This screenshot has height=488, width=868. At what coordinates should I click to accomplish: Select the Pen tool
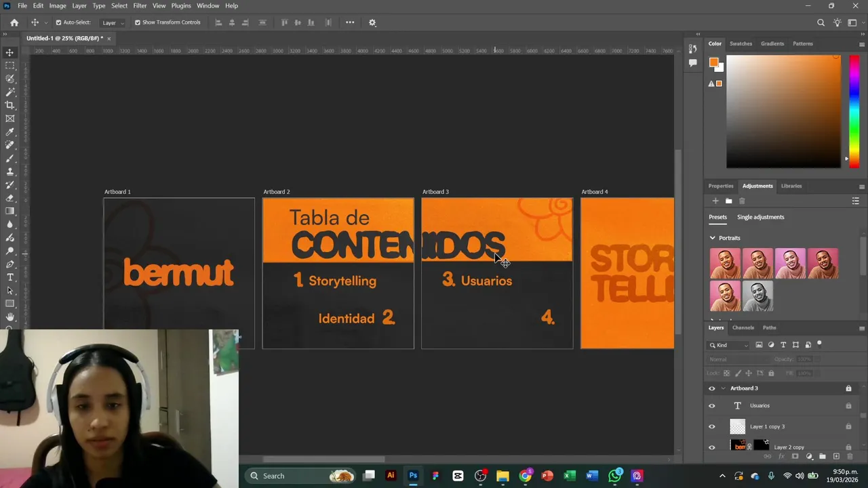(x=9, y=264)
